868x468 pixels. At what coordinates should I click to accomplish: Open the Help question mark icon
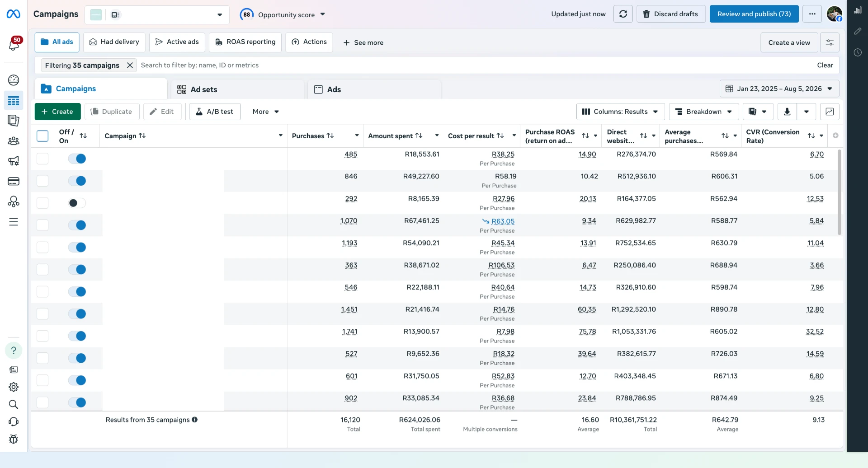point(14,351)
